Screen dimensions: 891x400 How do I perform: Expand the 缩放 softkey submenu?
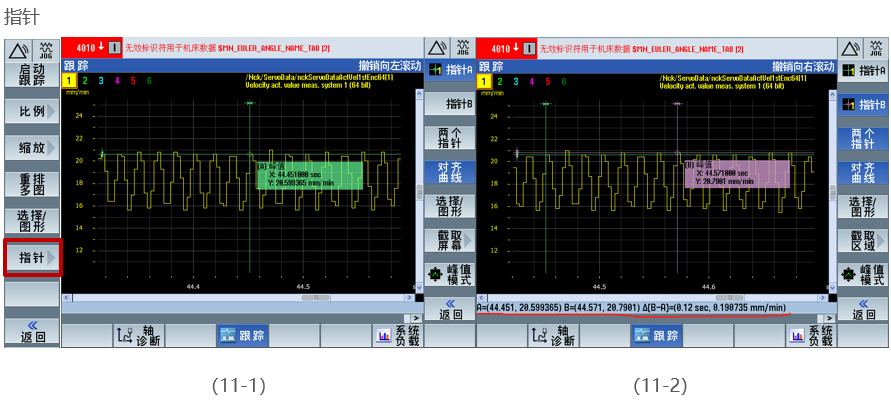(32, 148)
